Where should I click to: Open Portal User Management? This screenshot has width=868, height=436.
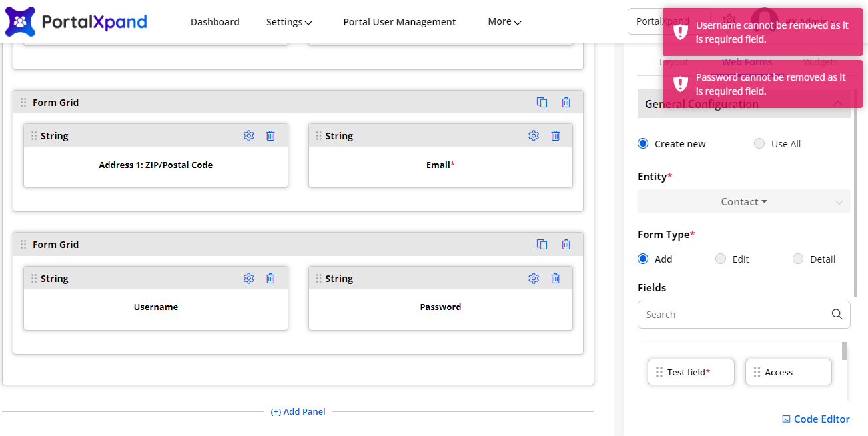pos(399,22)
